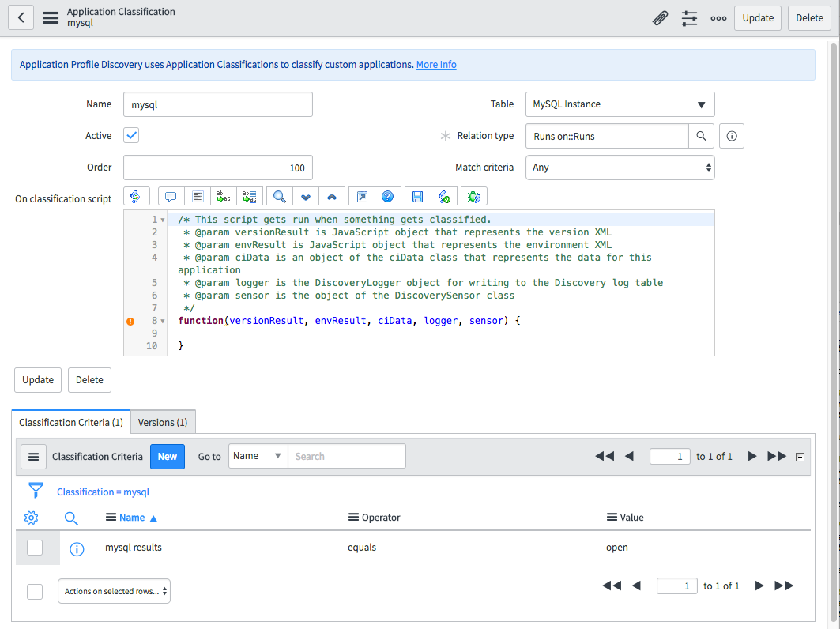This screenshot has height=629, width=840.
Task: Open script editor help question icon
Action: [x=387, y=197]
